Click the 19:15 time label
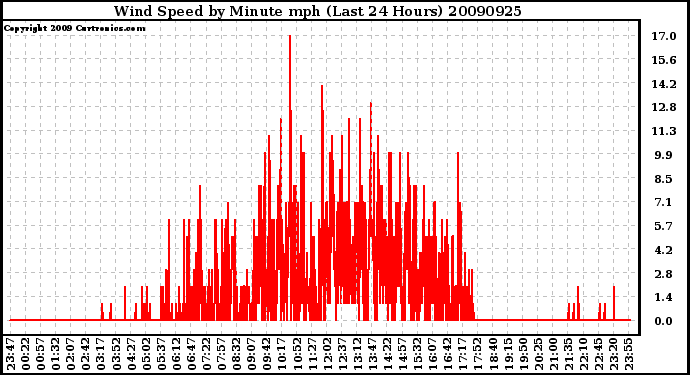This screenshot has width=690, height=375. click(x=507, y=354)
